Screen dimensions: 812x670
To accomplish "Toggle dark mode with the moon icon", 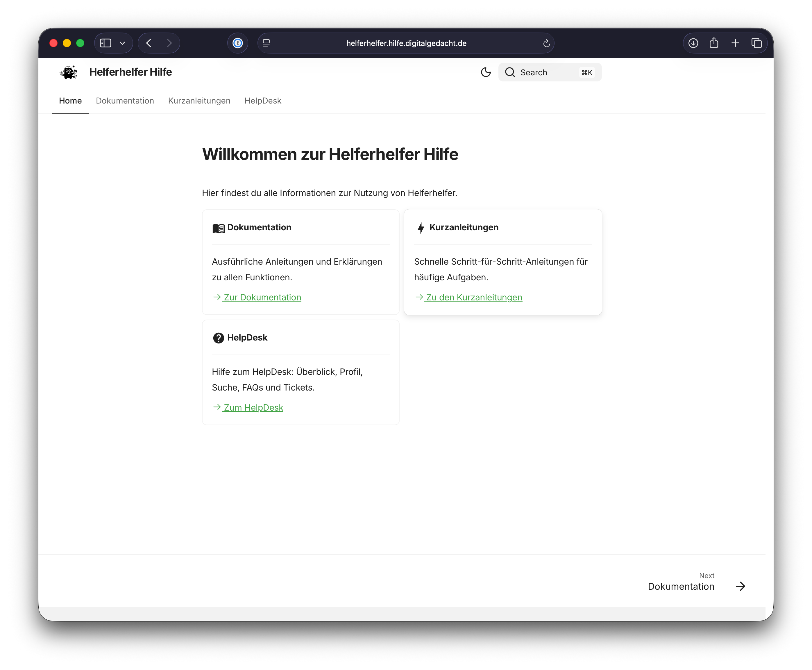I will pos(486,72).
